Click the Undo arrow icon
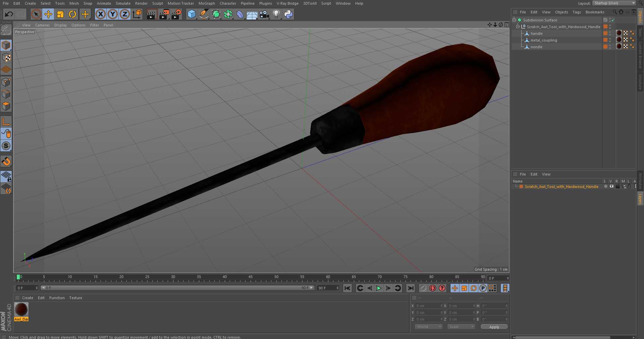The height and width of the screenshot is (339, 644). pyautogui.click(x=9, y=14)
